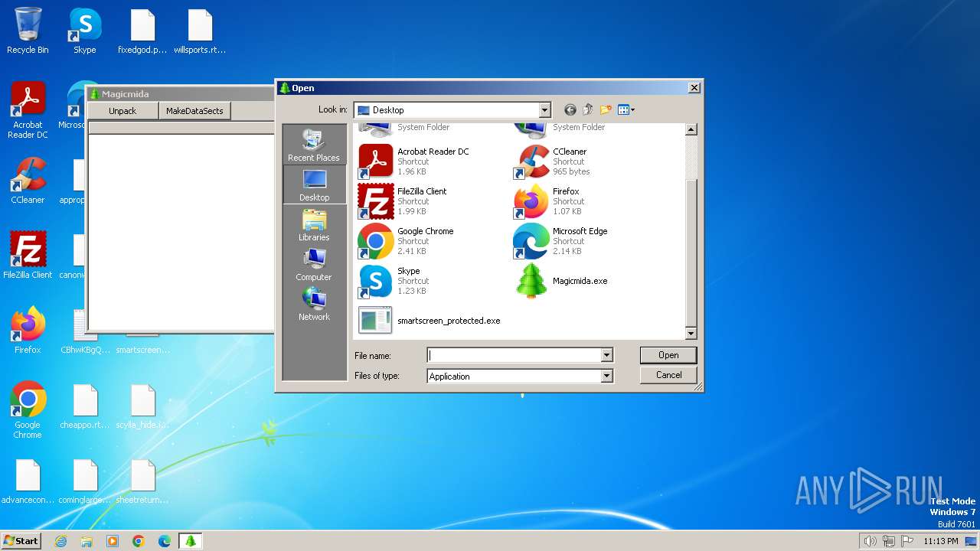980x551 pixels.
Task: Select Acrobat Reader DC shortcut in file list
Action: coord(413,161)
